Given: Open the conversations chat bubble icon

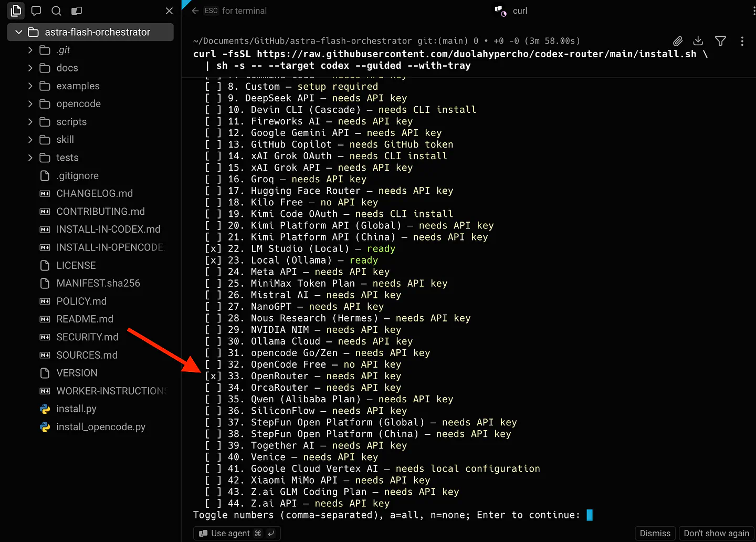Looking at the screenshot, I should pyautogui.click(x=36, y=11).
